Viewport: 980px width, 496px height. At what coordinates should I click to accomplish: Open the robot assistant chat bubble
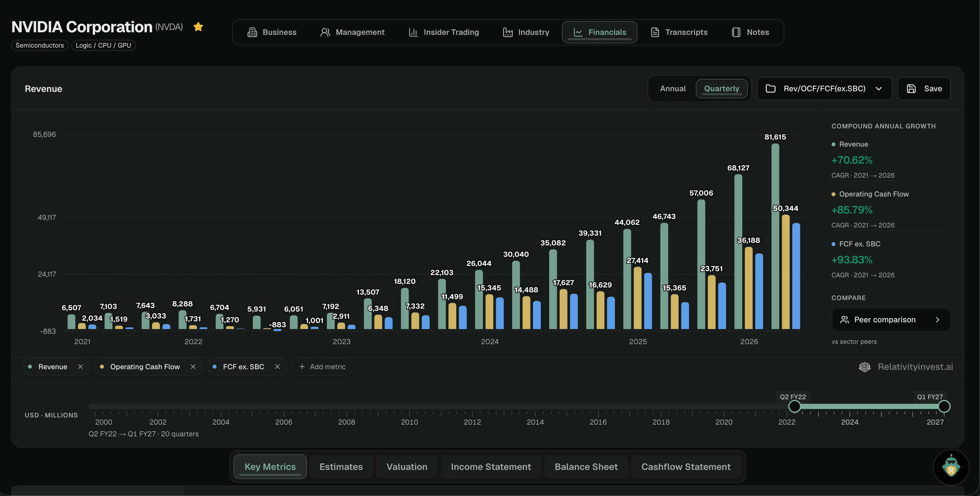coord(951,467)
